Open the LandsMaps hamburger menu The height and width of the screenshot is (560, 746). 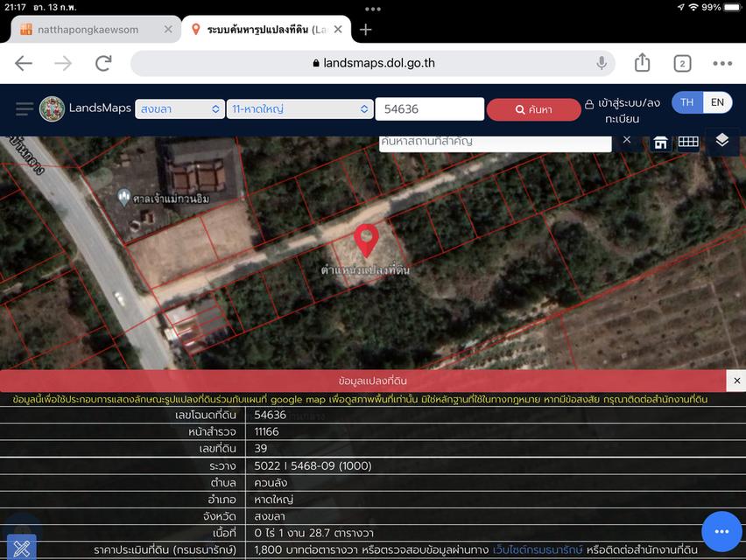click(x=24, y=108)
